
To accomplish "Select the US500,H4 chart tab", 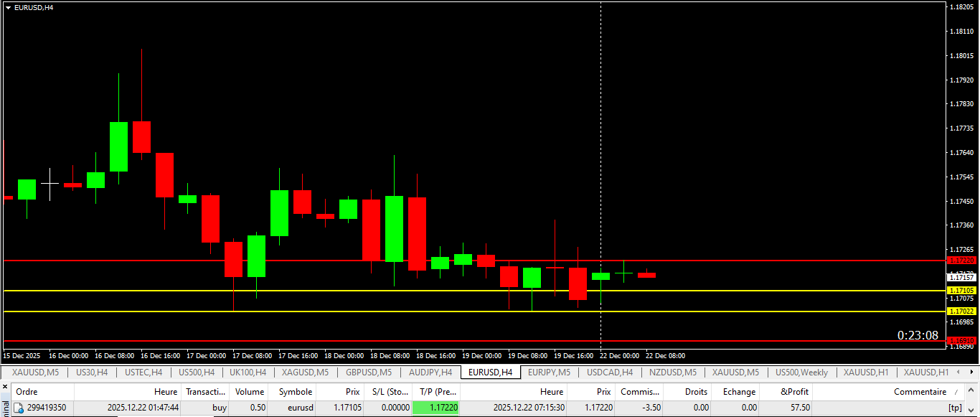I will (196, 373).
